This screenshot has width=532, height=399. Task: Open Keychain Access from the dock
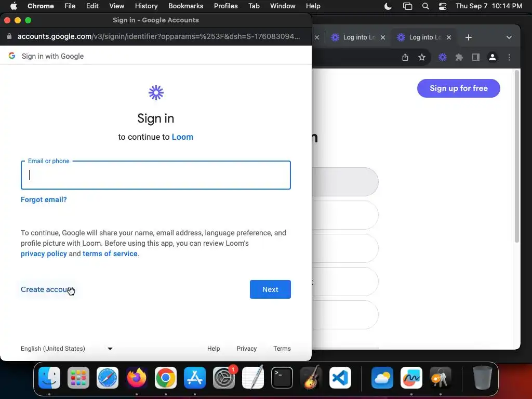coord(441,378)
